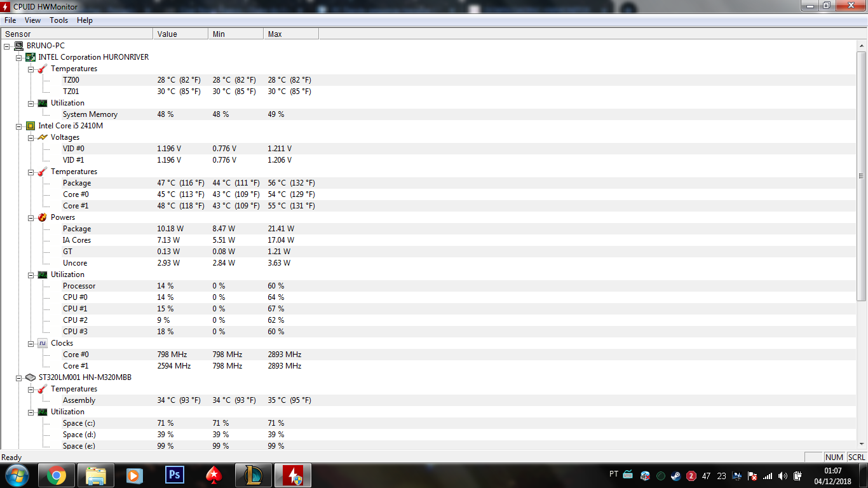Collapse the BRUNO-PC root node

(7, 46)
